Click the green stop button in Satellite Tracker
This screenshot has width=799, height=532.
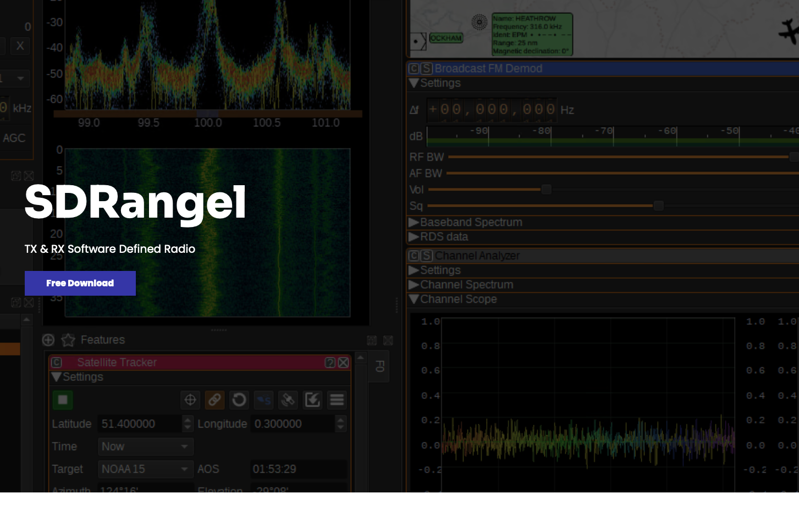[x=63, y=400]
